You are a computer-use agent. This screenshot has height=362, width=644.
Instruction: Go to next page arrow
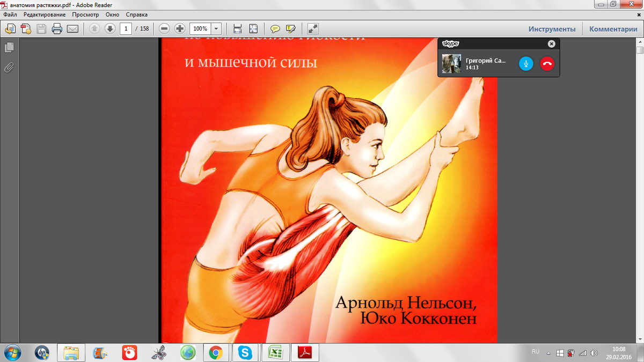110,28
